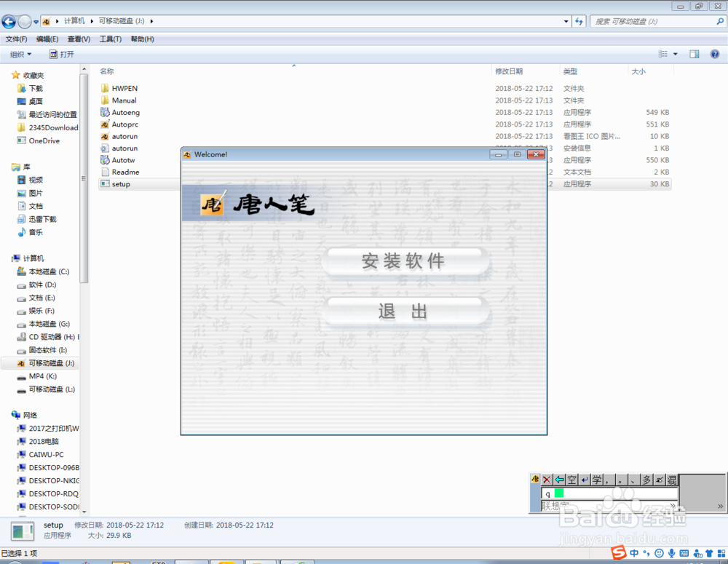Open the view options dropdown arrow
The width and height of the screenshot is (728, 564).
[x=676, y=55]
